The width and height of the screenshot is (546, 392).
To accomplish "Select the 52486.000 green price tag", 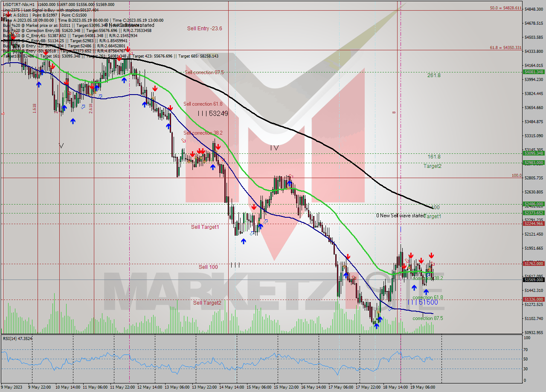I will coord(534,204).
